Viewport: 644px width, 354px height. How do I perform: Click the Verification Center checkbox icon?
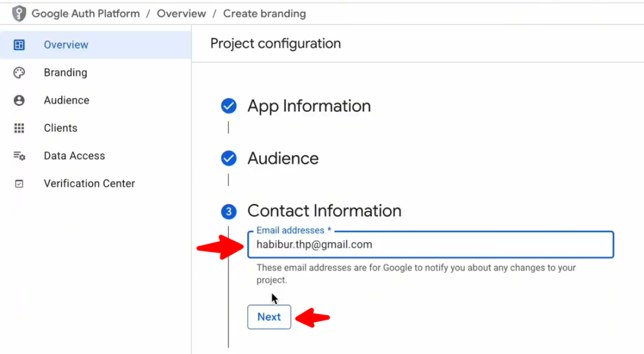point(19,184)
